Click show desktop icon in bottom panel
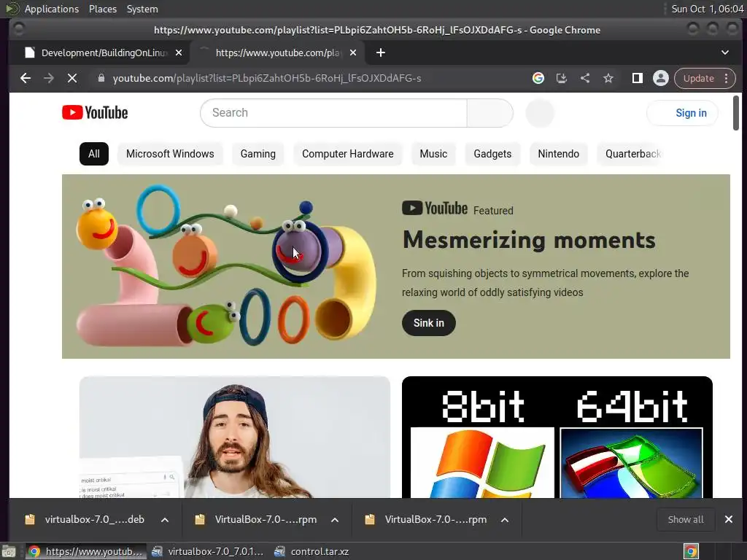 click(9, 551)
